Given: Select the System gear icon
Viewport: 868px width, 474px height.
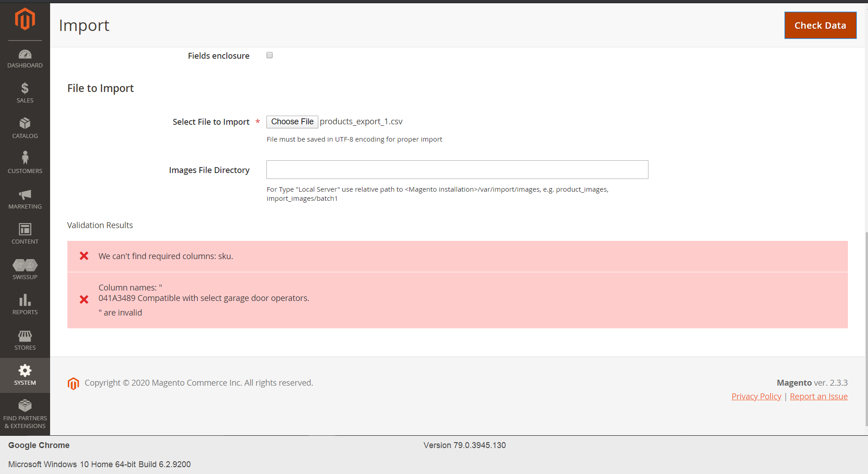Looking at the screenshot, I should [x=25, y=374].
